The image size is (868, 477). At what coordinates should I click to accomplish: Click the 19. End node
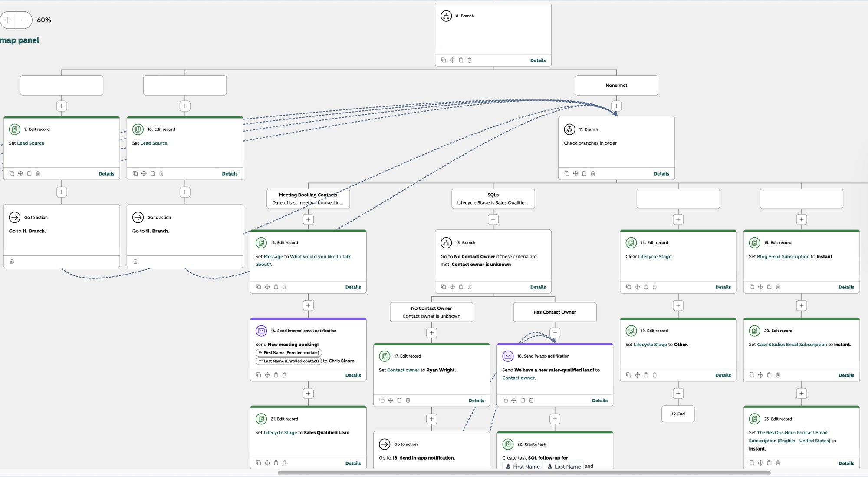click(678, 414)
